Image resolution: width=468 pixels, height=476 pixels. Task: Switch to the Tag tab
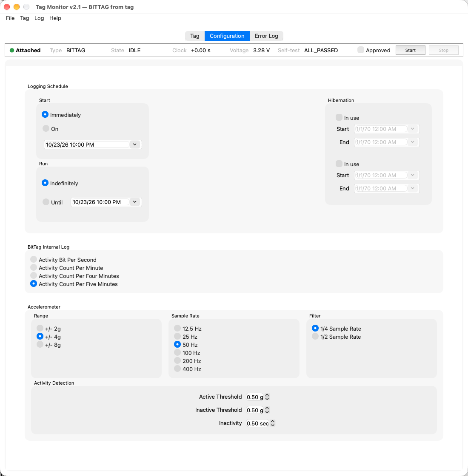point(195,36)
